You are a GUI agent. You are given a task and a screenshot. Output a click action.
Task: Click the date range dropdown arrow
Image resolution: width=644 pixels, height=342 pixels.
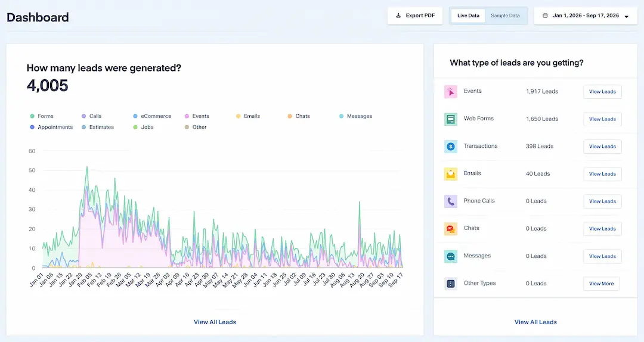626,17
